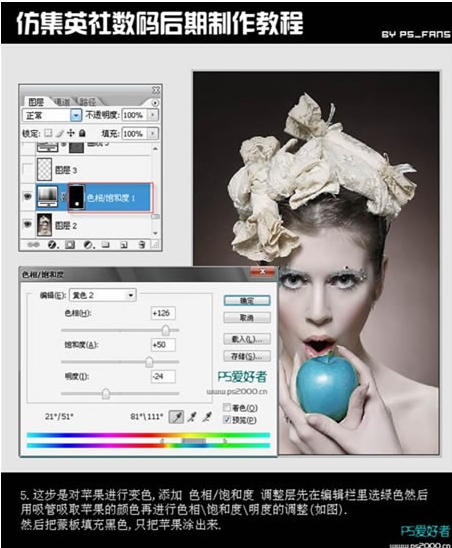Click the new adjustment layer icon
Image resolution: width=452 pixels, height=548 pixels.
[88, 245]
